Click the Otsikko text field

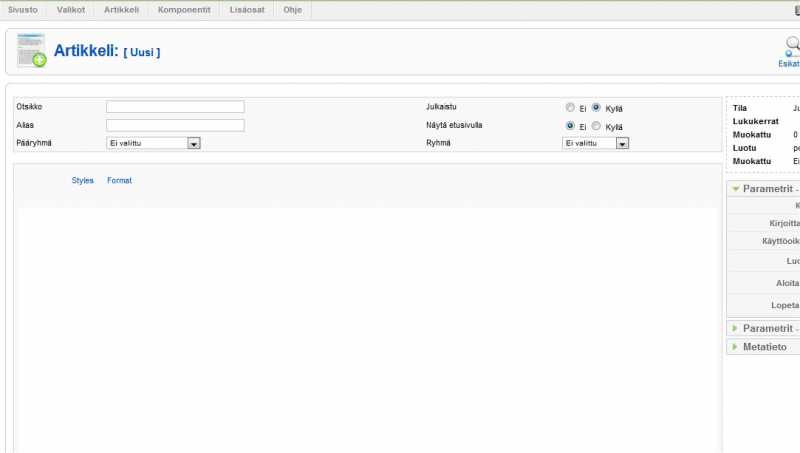(x=175, y=107)
